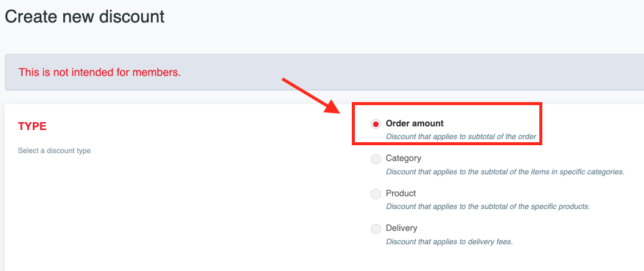Viewport: 644px width, 271px height.
Task: Click the red highlight box's right edge
Action: tap(540, 124)
